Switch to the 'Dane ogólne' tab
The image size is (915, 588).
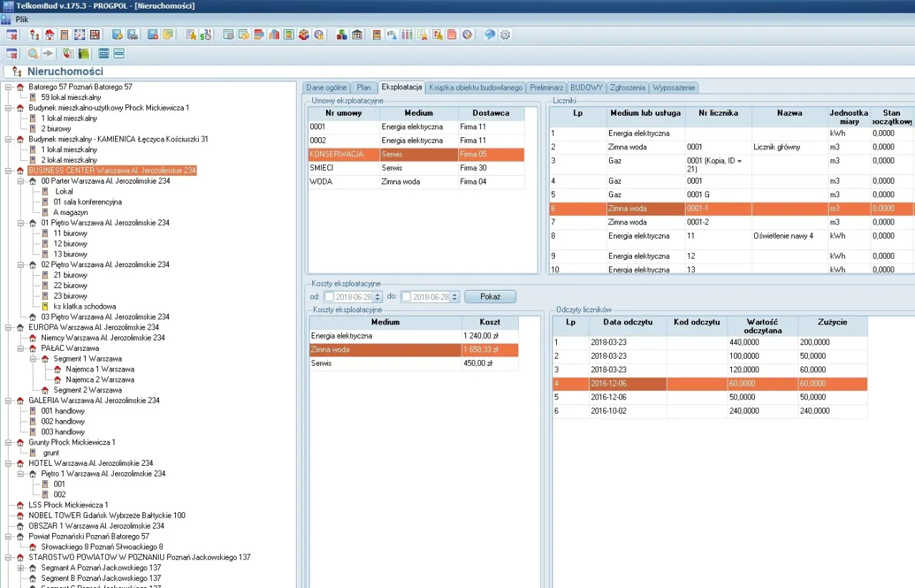(327, 87)
